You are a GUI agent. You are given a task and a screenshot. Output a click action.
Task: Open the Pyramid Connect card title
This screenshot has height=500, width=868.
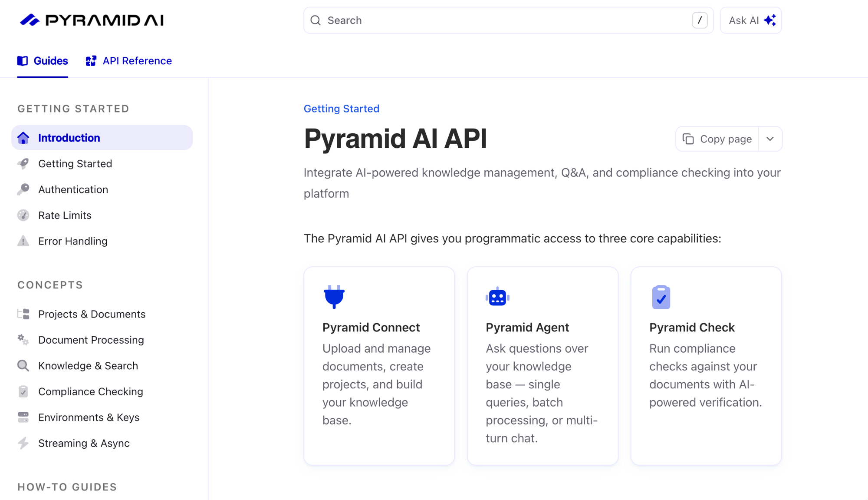(x=371, y=328)
